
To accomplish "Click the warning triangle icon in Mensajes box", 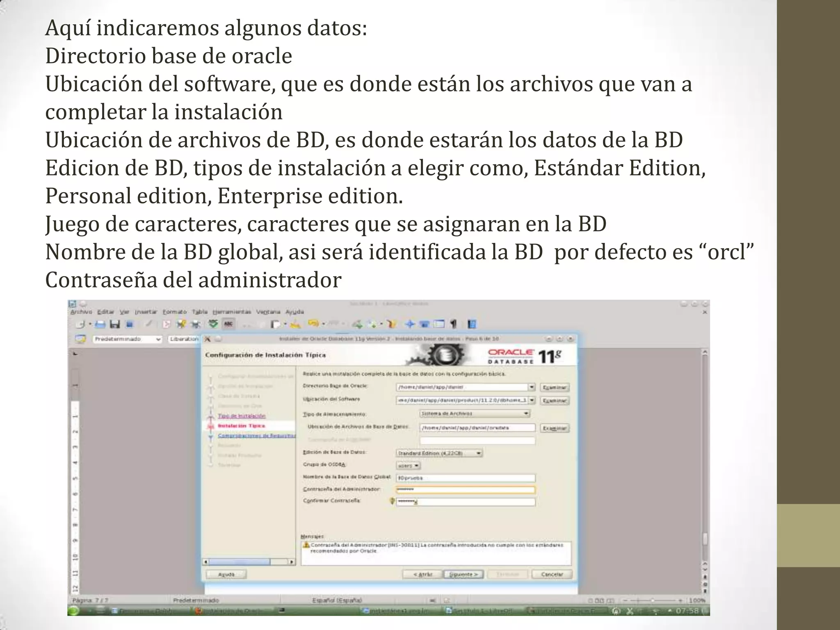I will 306,545.
